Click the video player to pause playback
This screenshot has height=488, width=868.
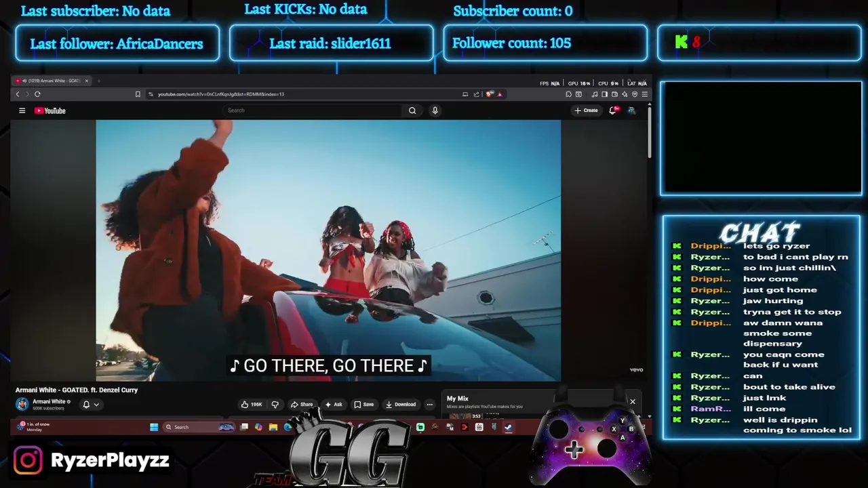click(x=328, y=250)
